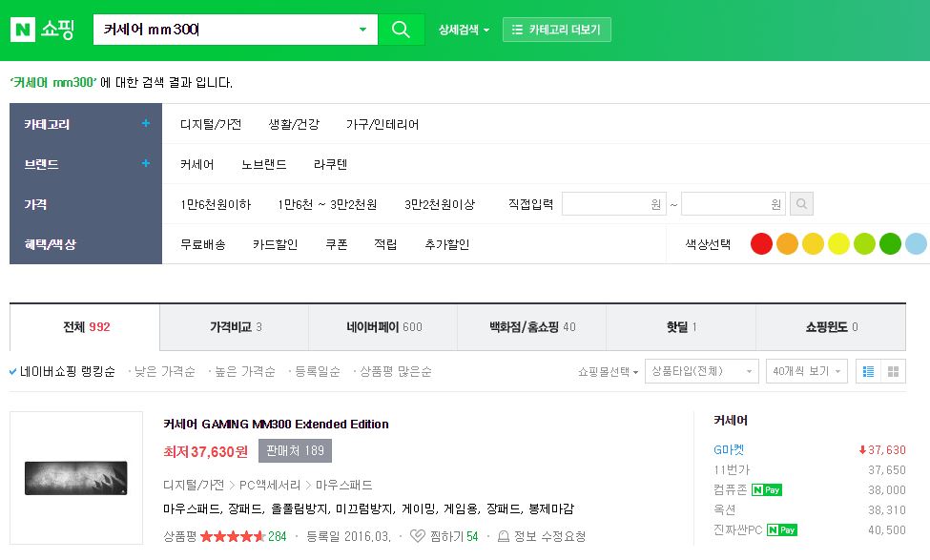Image resolution: width=930 pixels, height=560 pixels.
Task: Toggle the 쿠폰 benefit filter
Action: [337, 244]
